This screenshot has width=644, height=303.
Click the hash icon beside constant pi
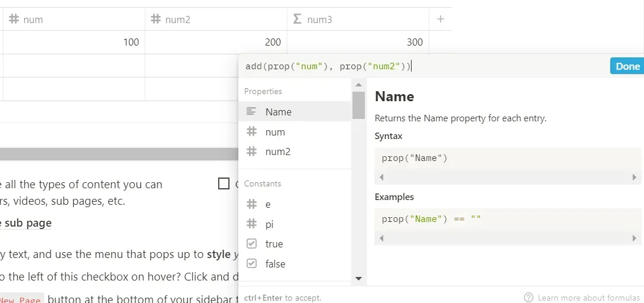[x=251, y=224]
